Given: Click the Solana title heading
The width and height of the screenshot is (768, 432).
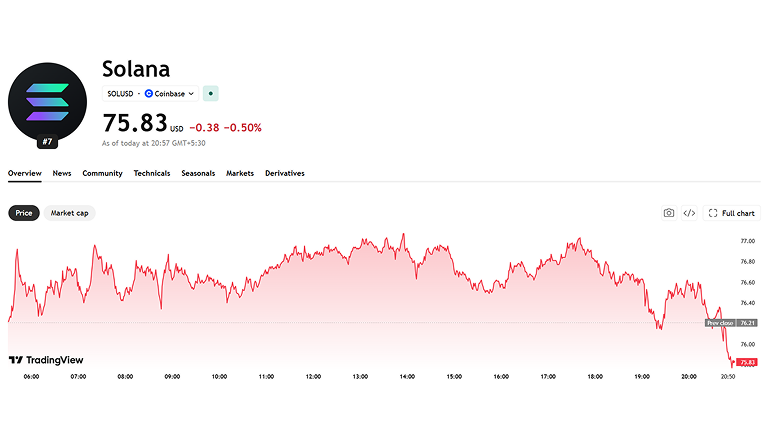Looking at the screenshot, I should pyautogui.click(x=136, y=69).
